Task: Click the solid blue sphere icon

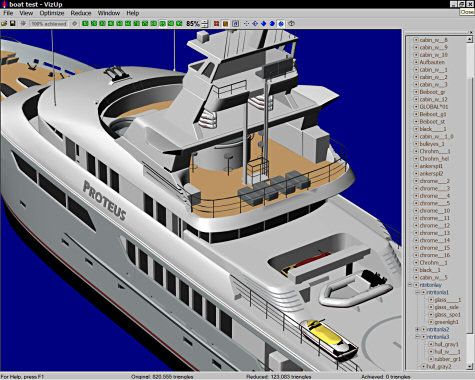Action: tap(272, 24)
